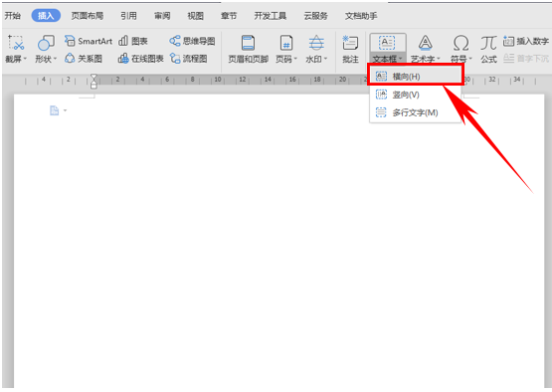Expand the 页码 dropdown arrow
The height and width of the screenshot is (392, 552).
point(295,59)
